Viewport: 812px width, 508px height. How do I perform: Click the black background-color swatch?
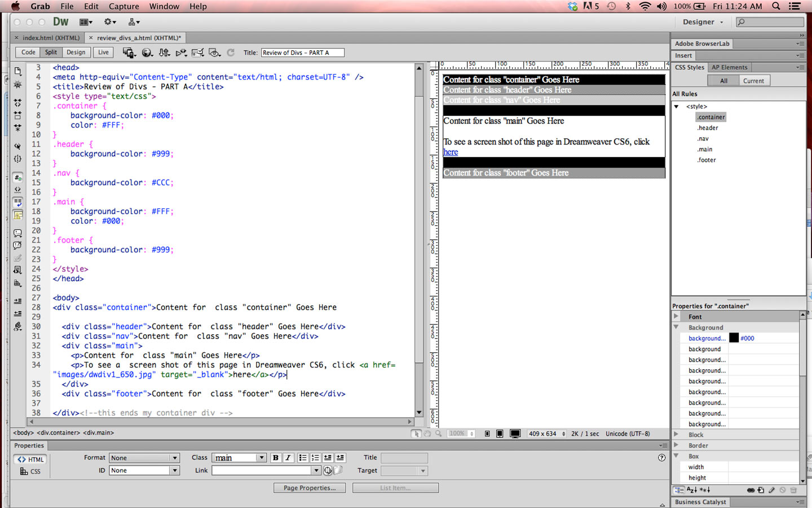point(734,338)
